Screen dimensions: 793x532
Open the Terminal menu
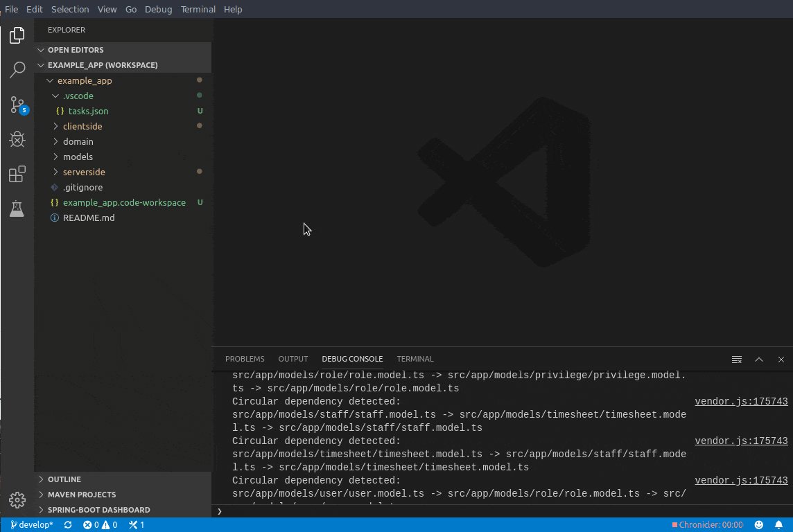tap(198, 9)
